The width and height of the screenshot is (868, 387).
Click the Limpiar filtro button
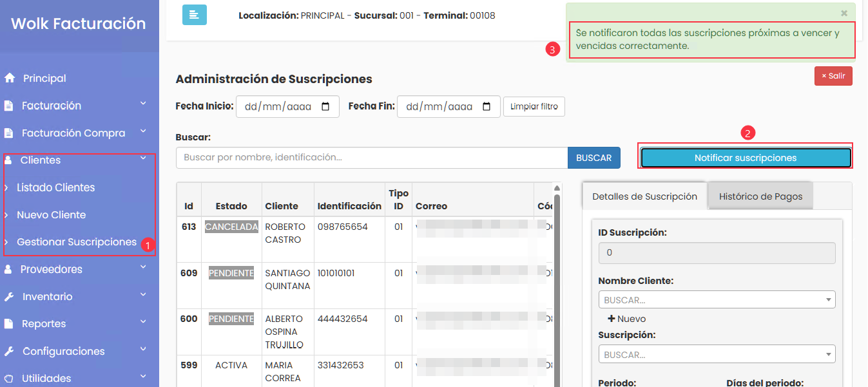point(534,106)
